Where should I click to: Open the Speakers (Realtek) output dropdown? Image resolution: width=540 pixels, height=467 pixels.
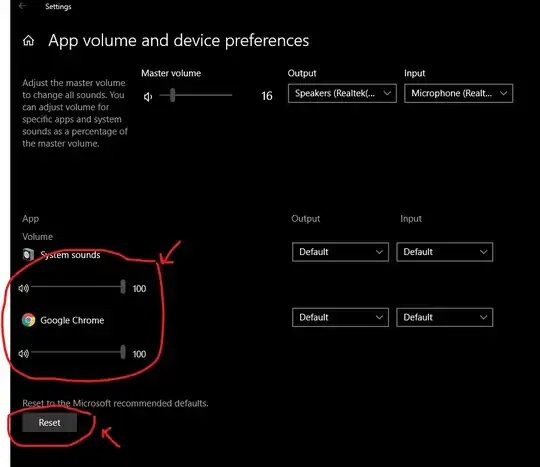point(342,93)
